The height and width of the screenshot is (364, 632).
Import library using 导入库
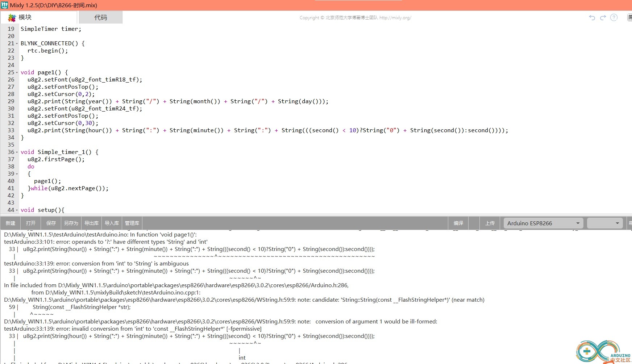point(112,223)
